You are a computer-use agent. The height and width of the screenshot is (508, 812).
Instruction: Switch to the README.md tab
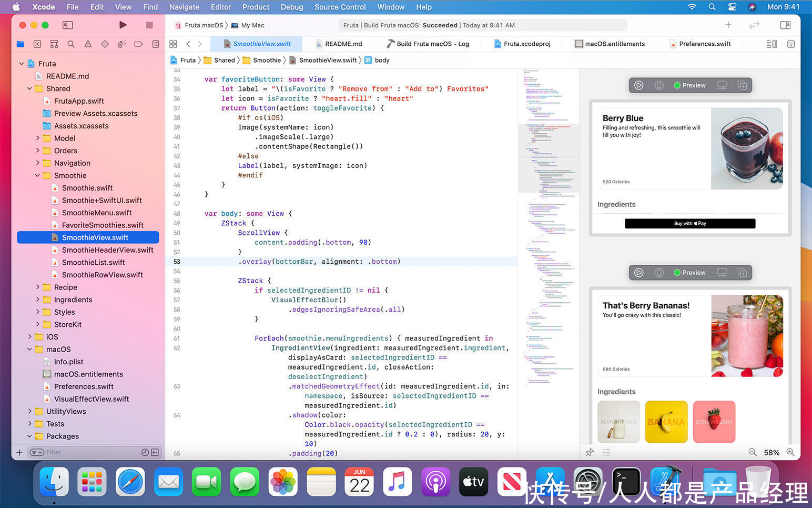(x=343, y=44)
